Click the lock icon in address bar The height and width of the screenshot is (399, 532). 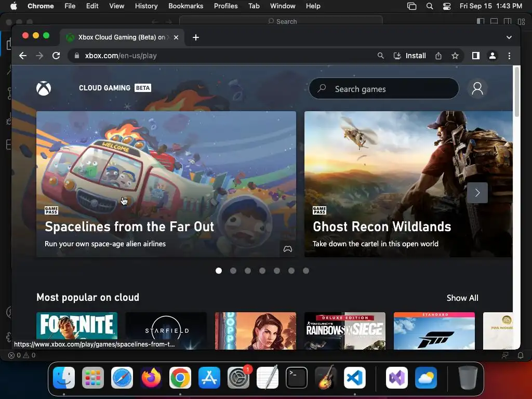[77, 56]
